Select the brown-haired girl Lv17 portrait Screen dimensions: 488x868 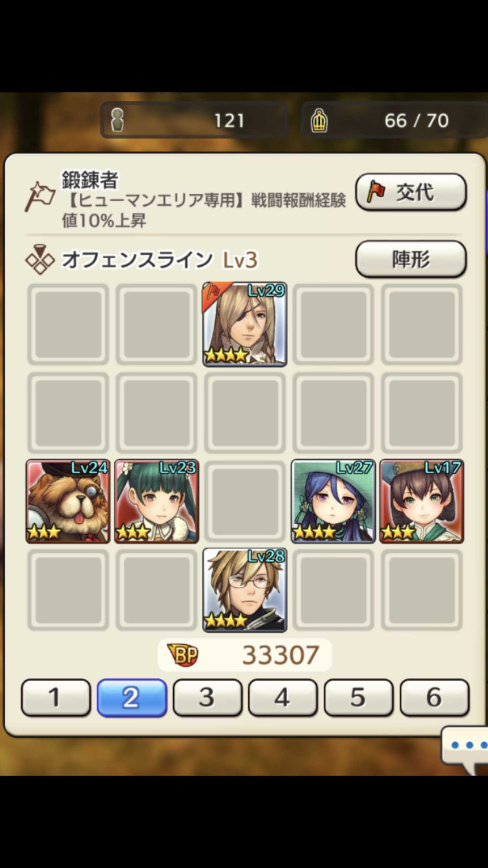pyautogui.click(x=422, y=501)
